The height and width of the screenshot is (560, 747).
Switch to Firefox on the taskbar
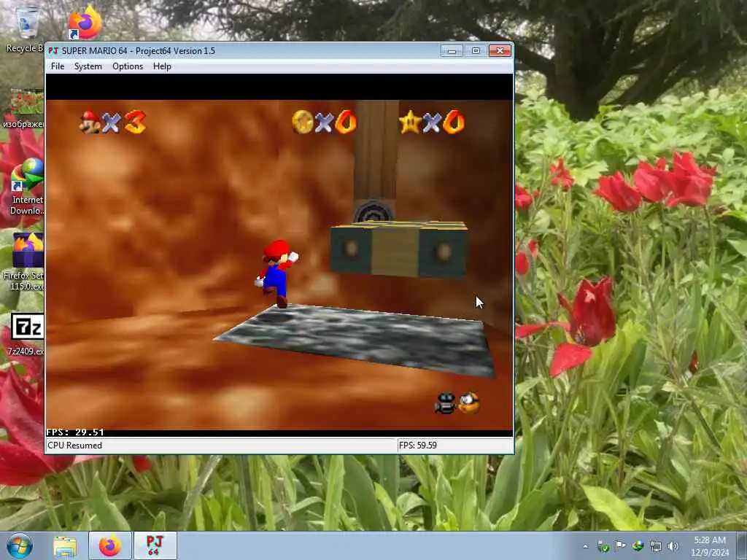pos(109,545)
